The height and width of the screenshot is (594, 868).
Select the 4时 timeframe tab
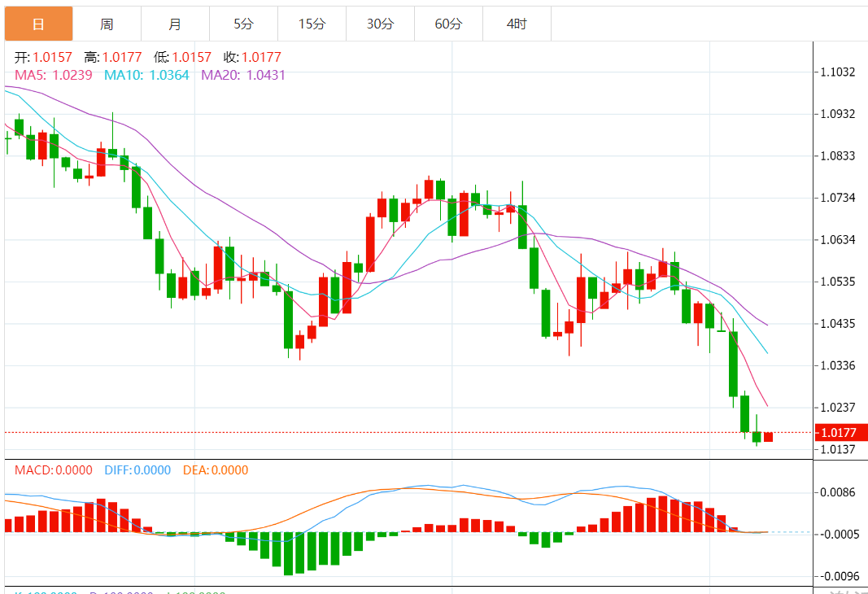click(517, 24)
